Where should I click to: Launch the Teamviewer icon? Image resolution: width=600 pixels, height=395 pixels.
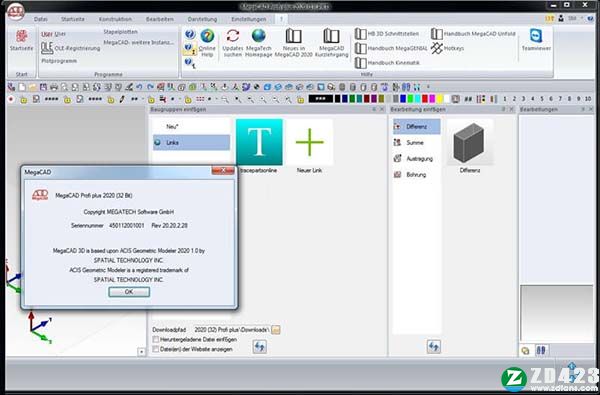coord(536,36)
